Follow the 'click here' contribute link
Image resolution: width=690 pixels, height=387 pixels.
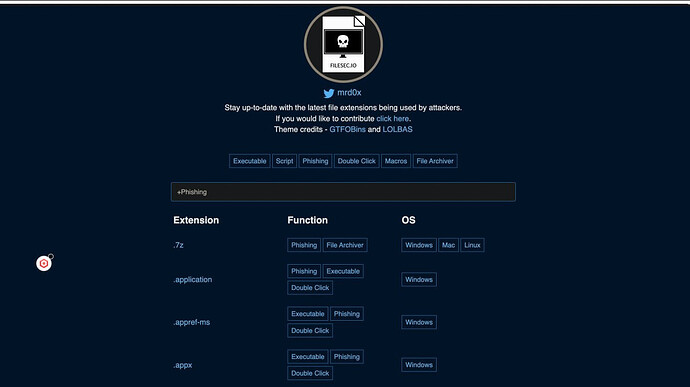393,118
